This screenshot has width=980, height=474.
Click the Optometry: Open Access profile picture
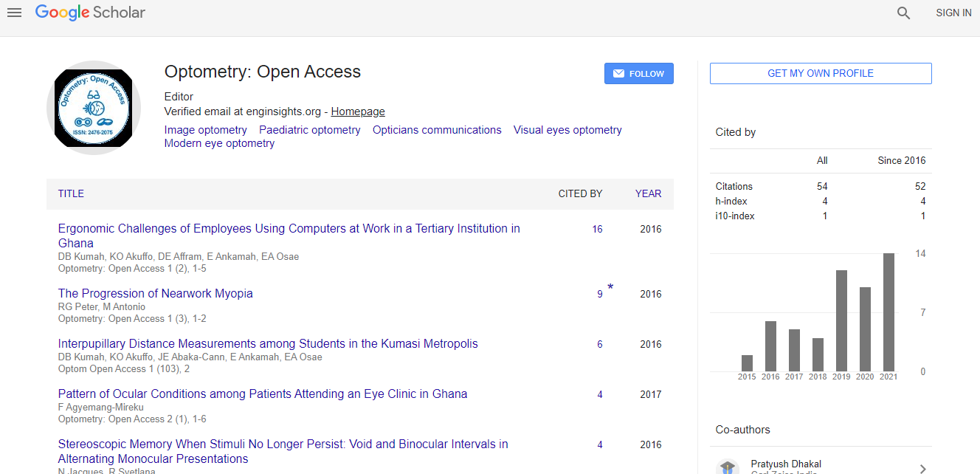click(x=93, y=108)
